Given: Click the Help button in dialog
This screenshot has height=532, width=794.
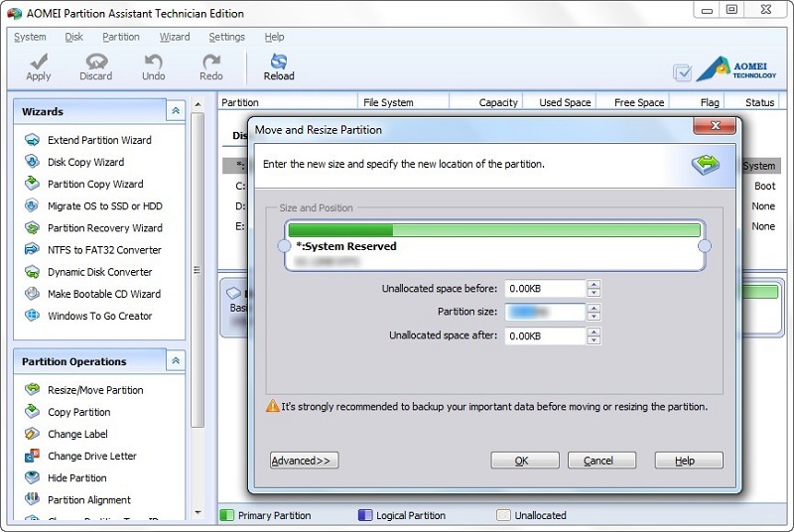Looking at the screenshot, I should pos(689,461).
